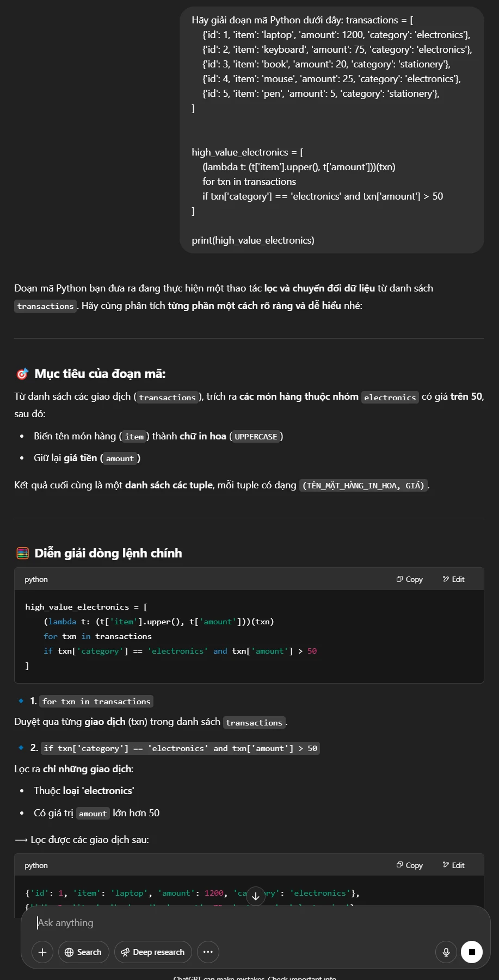Open the three-dots more tools menu
Image resolution: width=499 pixels, height=980 pixels.
(208, 952)
